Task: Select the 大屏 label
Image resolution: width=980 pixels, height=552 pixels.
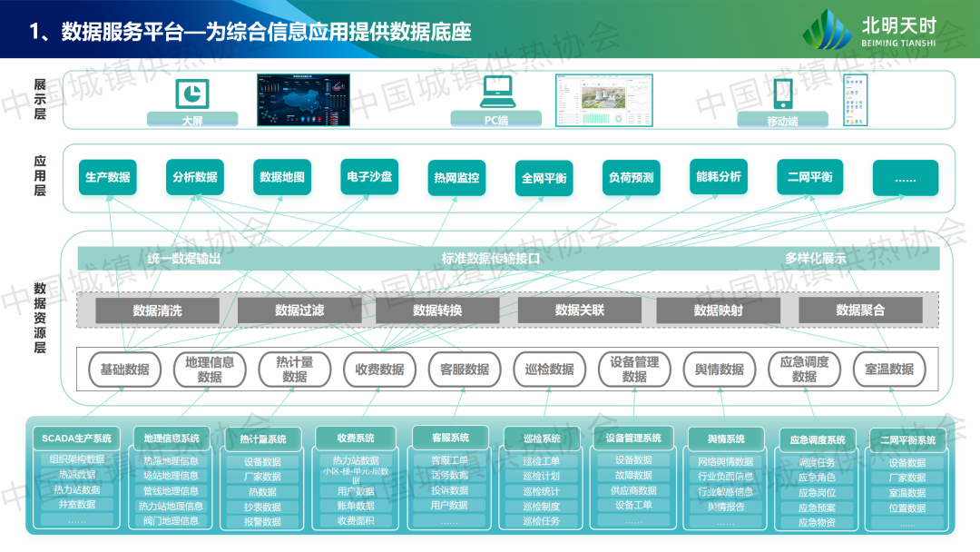Action: (192, 119)
